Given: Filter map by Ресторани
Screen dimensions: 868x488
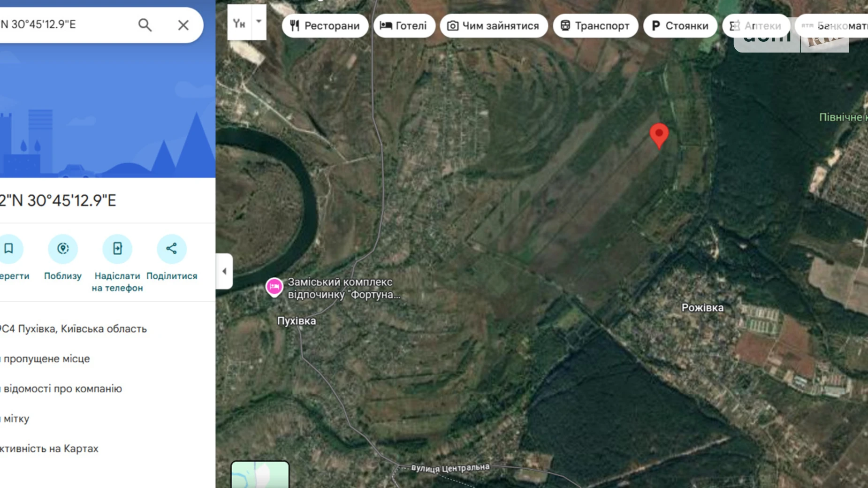Looking at the screenshot, I should 325,26.
